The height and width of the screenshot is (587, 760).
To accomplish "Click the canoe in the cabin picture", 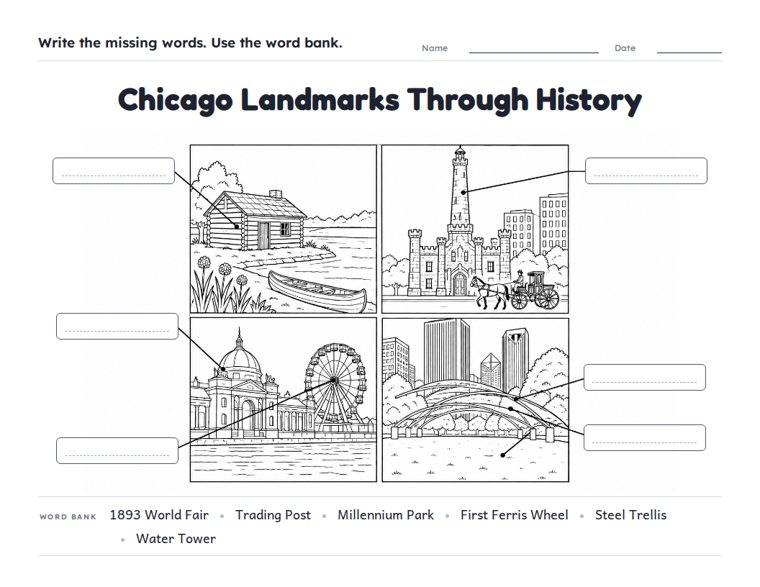I will (x=317, y=292).
